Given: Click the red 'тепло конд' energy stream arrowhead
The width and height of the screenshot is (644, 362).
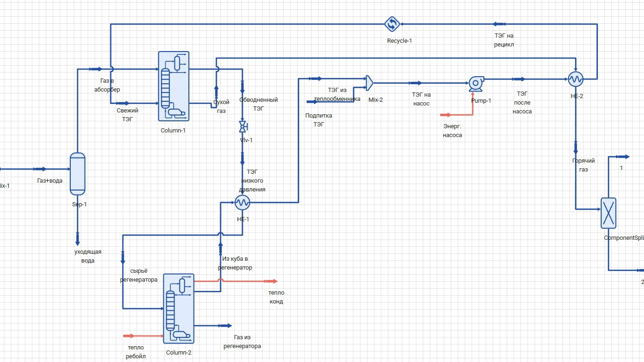Looking at the screenshot, I should [x=271, y=281].
